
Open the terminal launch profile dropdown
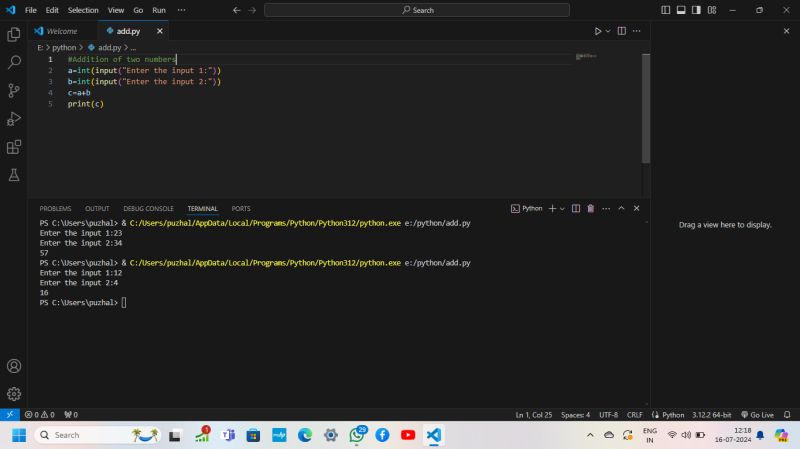562,208
